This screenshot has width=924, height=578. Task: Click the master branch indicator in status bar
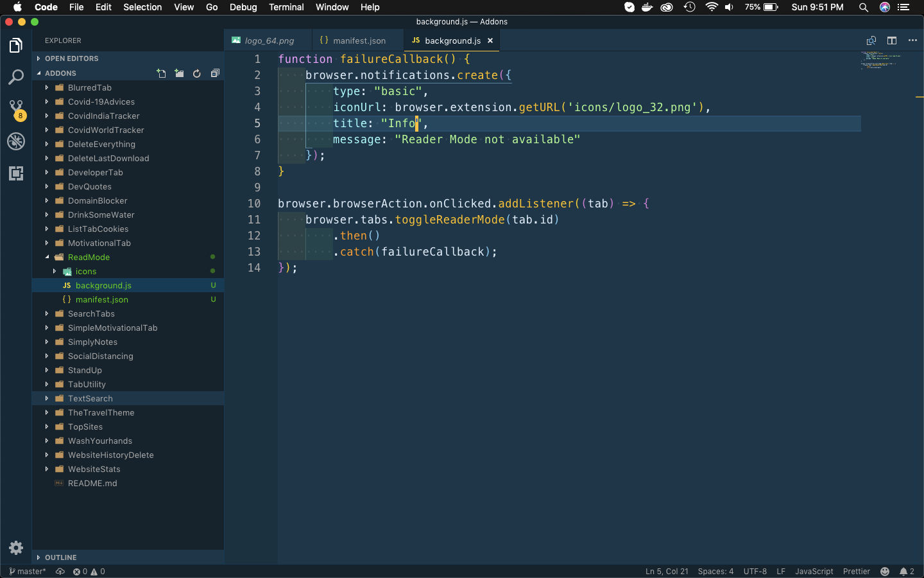coord(28,572)
